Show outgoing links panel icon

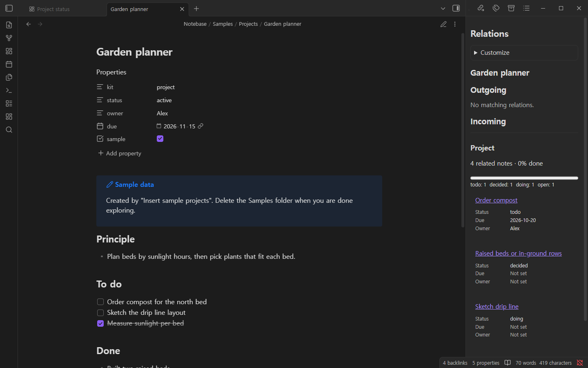[481, 8]
